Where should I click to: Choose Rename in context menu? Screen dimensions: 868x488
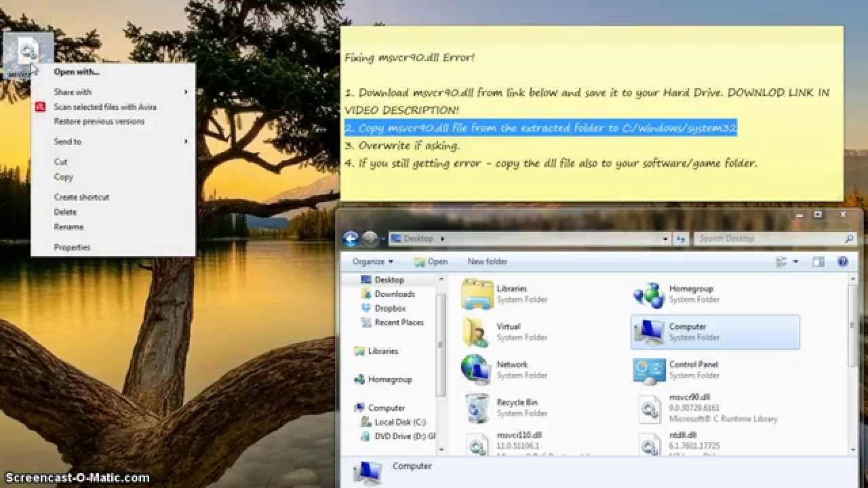click(68, 227)
